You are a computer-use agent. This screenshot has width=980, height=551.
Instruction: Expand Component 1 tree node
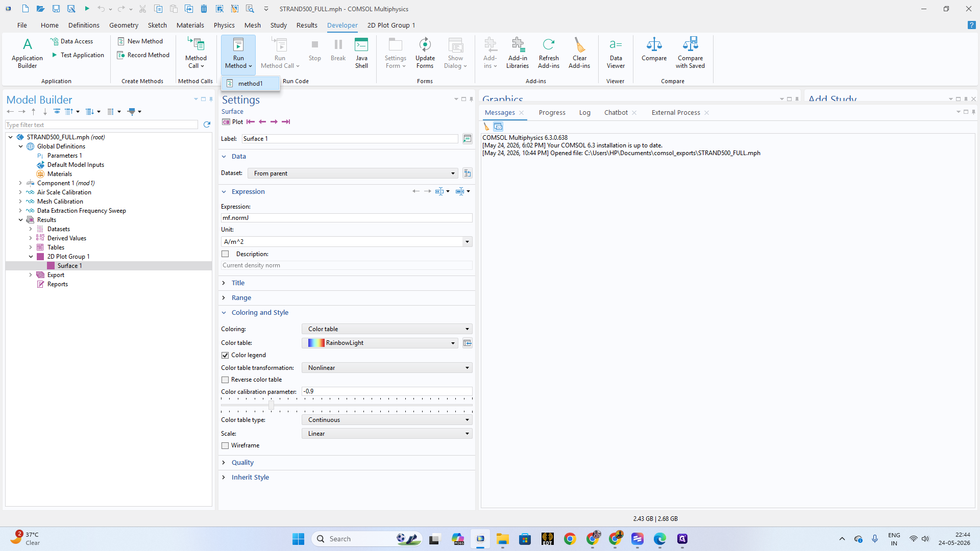(20, 183)
